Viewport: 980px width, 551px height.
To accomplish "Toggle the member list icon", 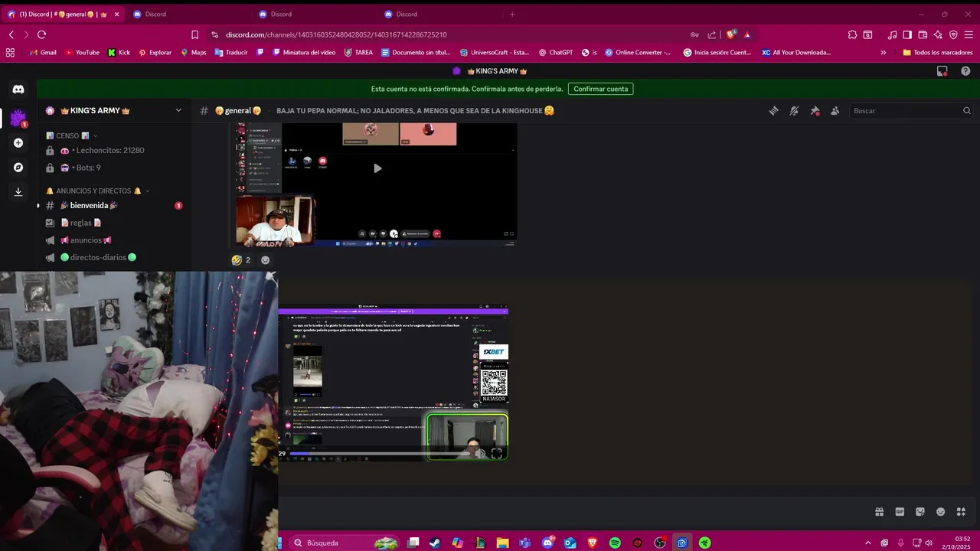I will coord(835,111).
